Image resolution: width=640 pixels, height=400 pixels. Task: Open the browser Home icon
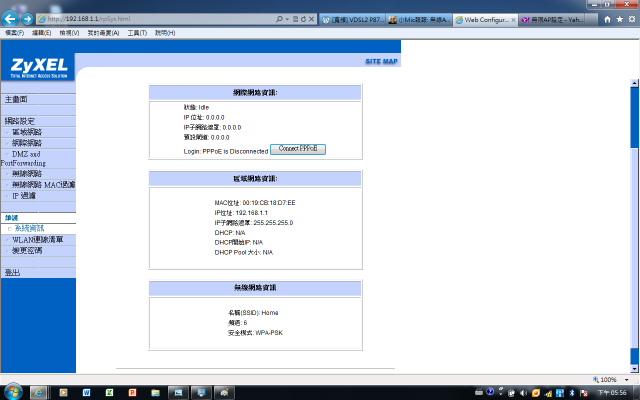[x=607, y=19]
